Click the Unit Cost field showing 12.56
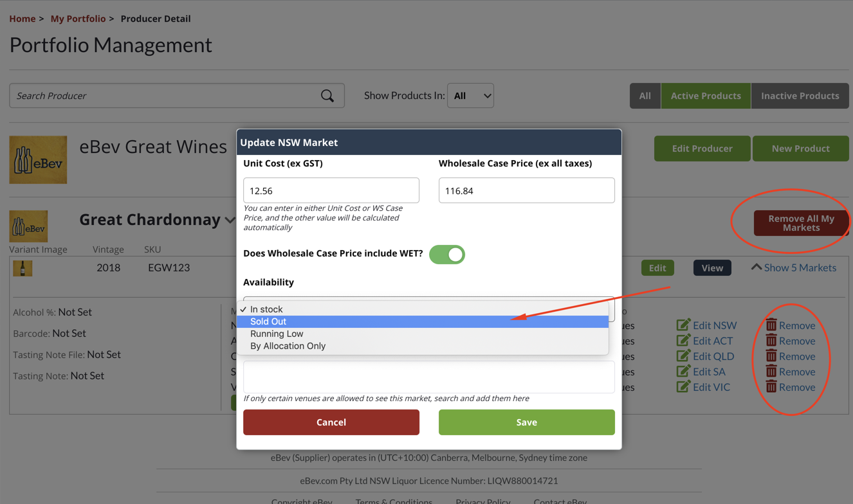Viewport: 853px width, 504px height. 331,190
